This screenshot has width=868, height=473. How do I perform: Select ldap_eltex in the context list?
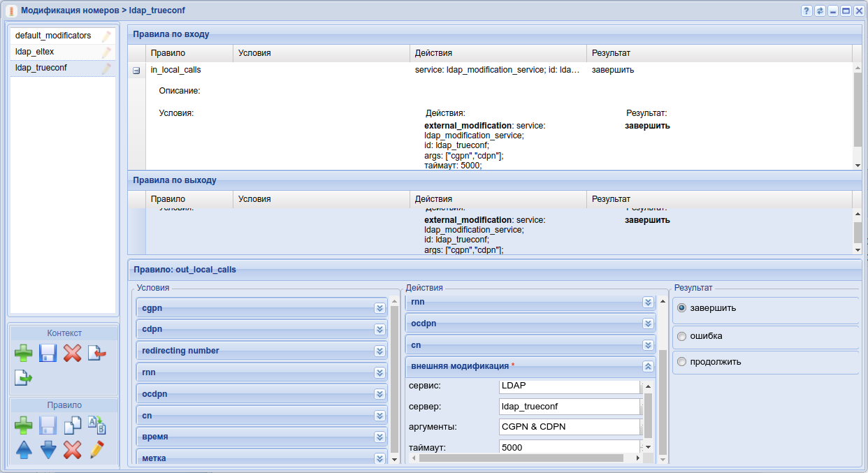click(x=35, y=52)
